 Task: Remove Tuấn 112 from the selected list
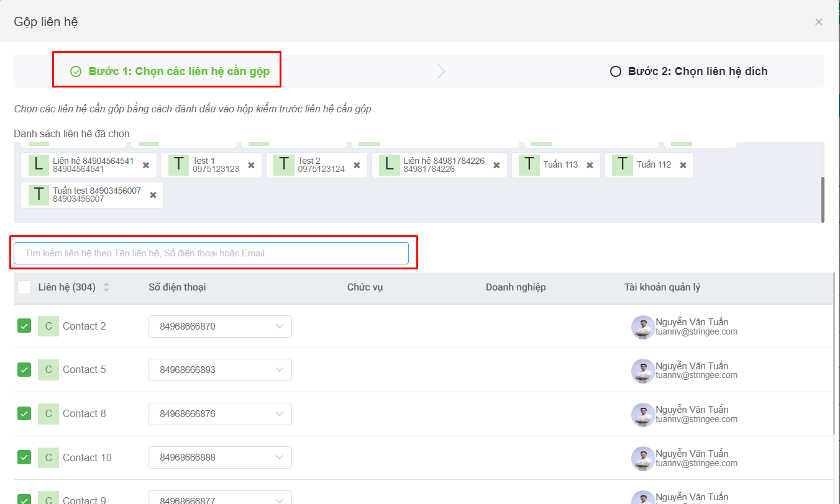(x=683, y=165)
